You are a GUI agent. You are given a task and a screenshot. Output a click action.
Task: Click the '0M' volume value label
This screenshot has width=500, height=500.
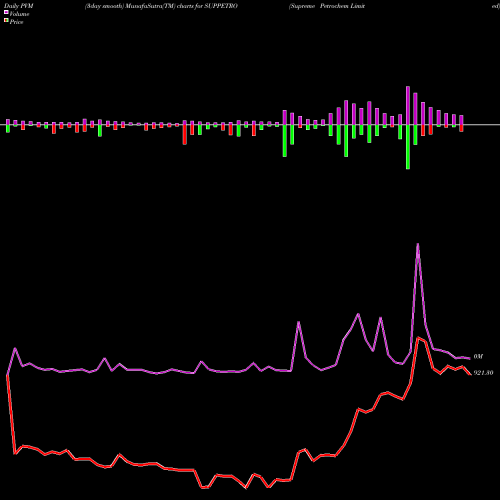coord(478,357)
